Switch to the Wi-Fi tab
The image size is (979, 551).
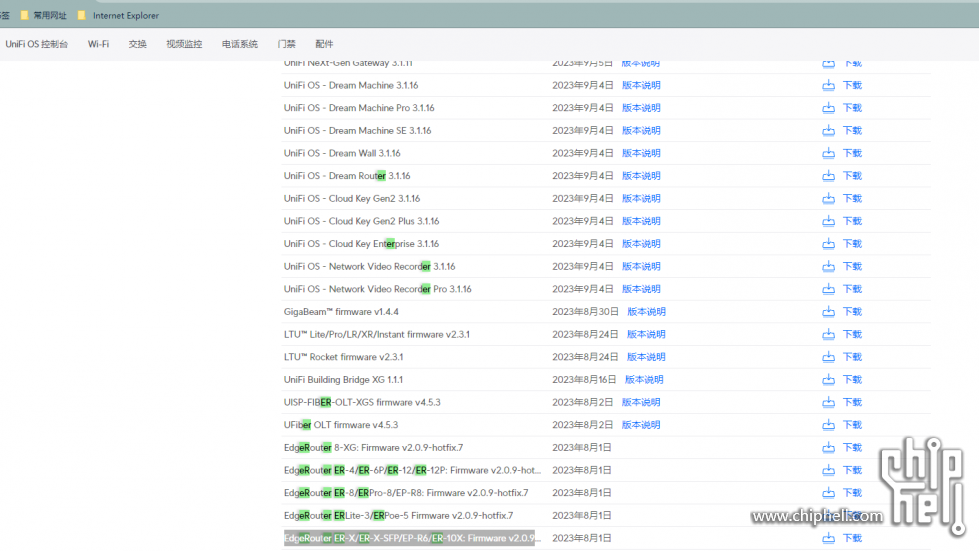point(98,44)
